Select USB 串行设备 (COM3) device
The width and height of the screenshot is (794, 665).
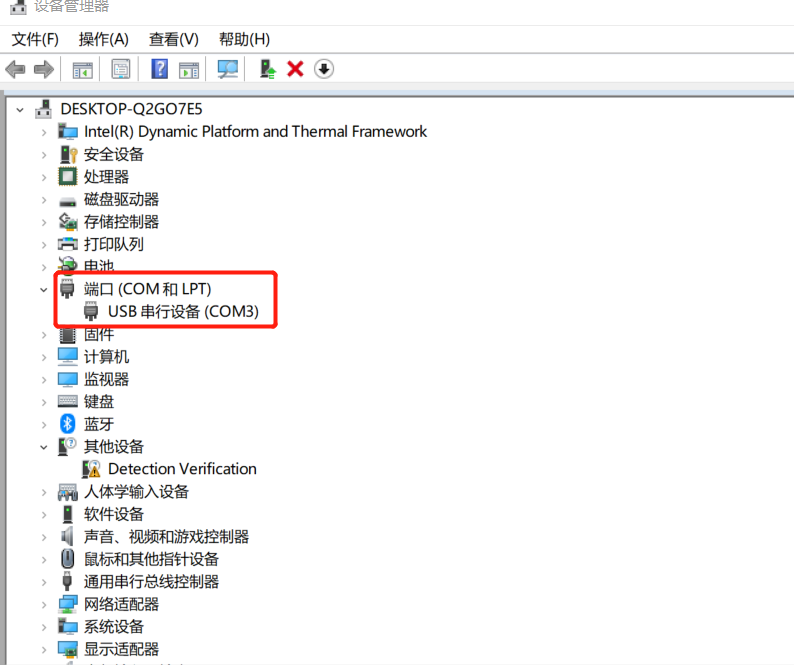(183, 311)
